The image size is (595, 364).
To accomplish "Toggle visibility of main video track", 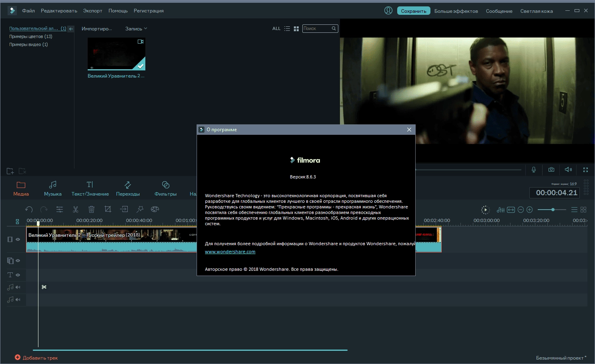I will click(18, 239).
